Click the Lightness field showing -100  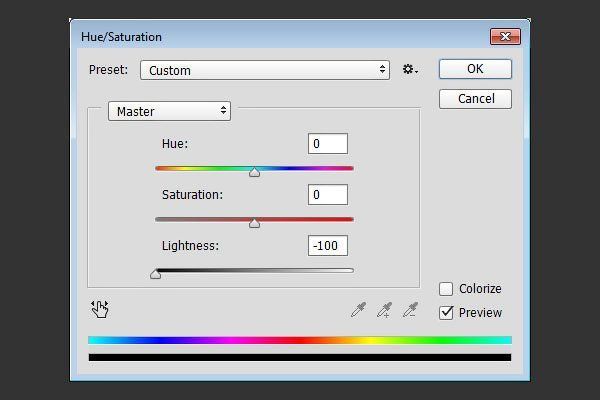328,245
